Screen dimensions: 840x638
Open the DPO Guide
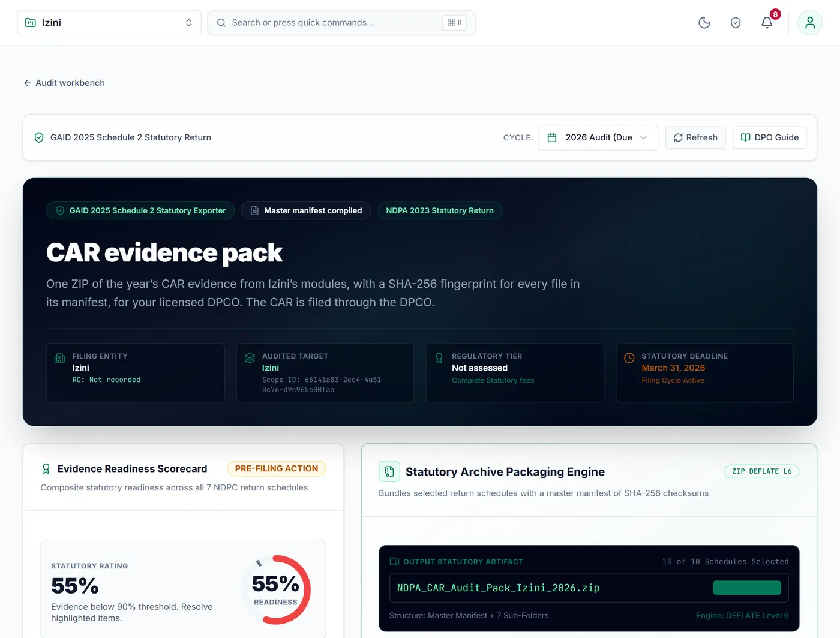click(770, 137)
